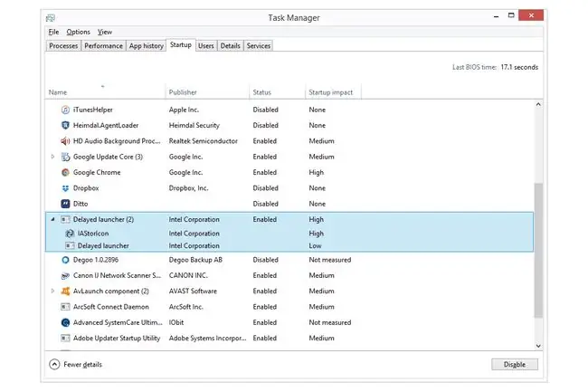Click the Fewer details arrow icon
588x392 pixels.
54,364
